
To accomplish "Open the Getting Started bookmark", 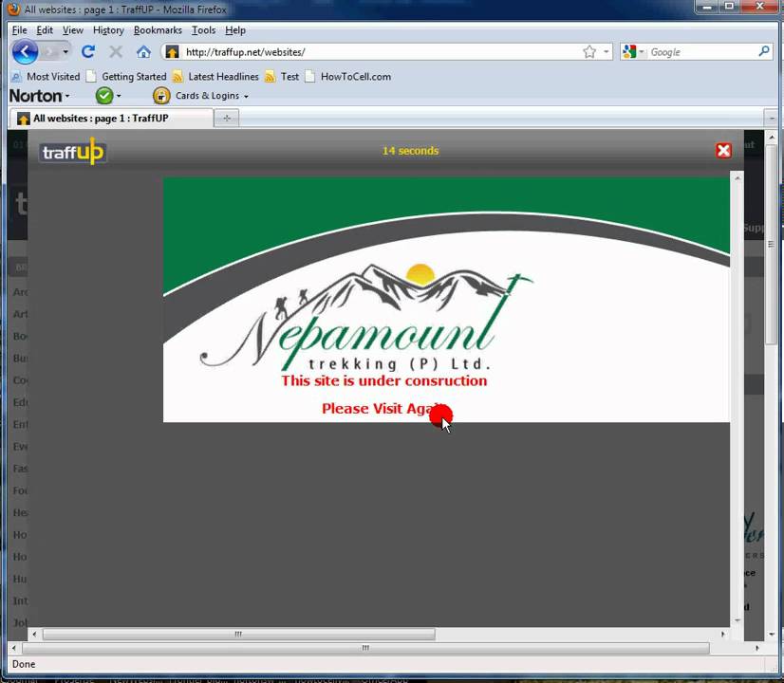I will click(x=126, y=77).
